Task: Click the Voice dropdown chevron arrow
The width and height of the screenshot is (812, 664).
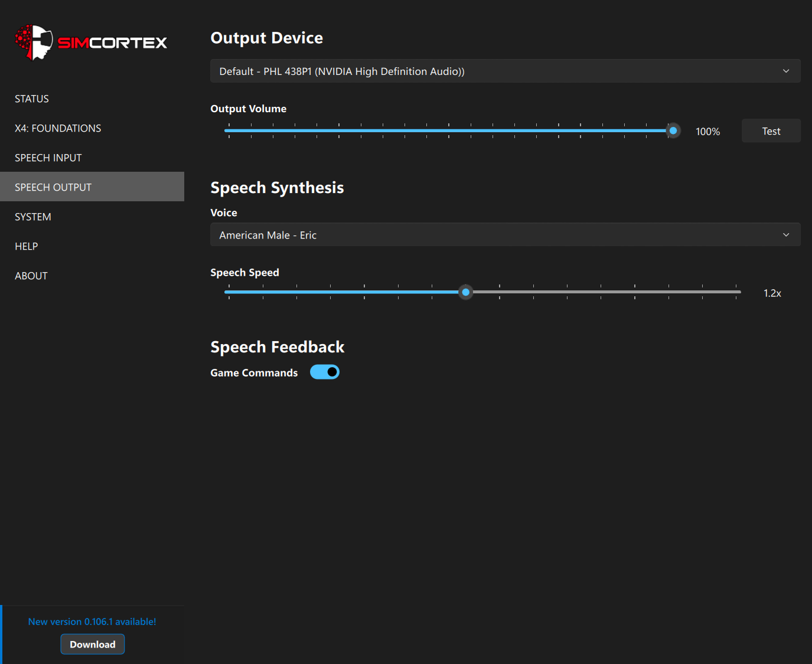Action: tap(786, 235)
